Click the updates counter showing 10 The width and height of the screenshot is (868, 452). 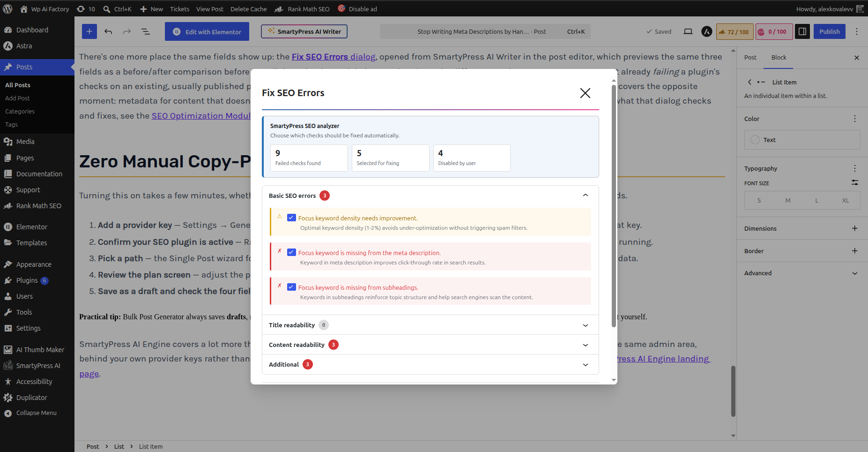click(86, 9)
